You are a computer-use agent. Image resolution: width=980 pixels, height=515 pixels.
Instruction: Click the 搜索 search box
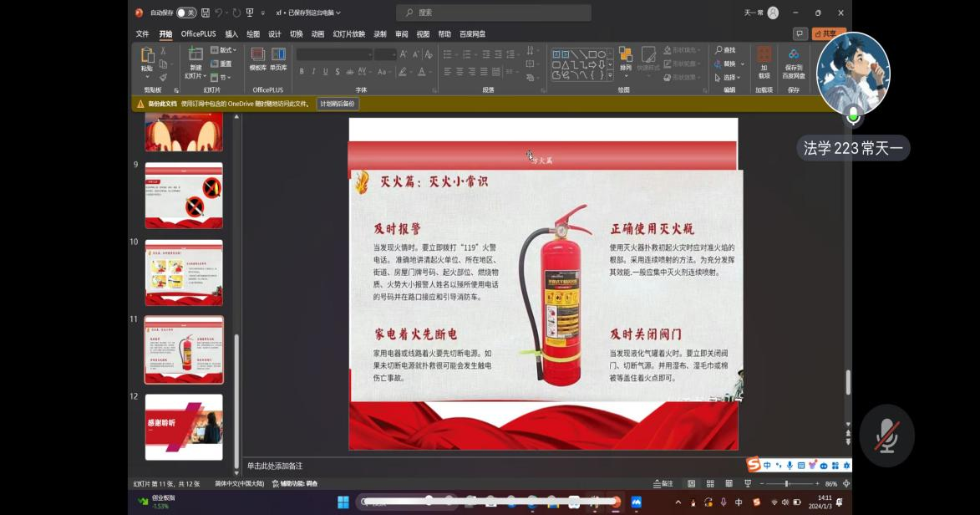pyautogui.click(x=494, y=13)
